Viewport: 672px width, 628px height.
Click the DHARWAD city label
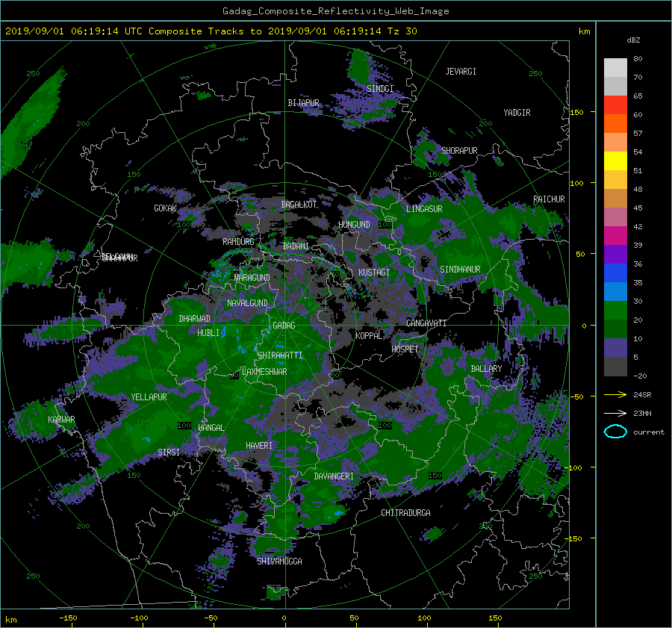click(195, 319)
